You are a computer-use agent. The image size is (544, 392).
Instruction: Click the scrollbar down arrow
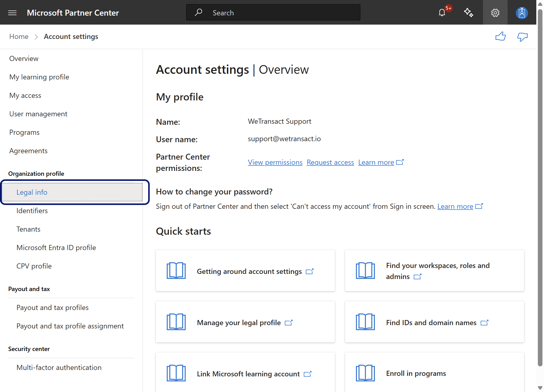[540, 388]
